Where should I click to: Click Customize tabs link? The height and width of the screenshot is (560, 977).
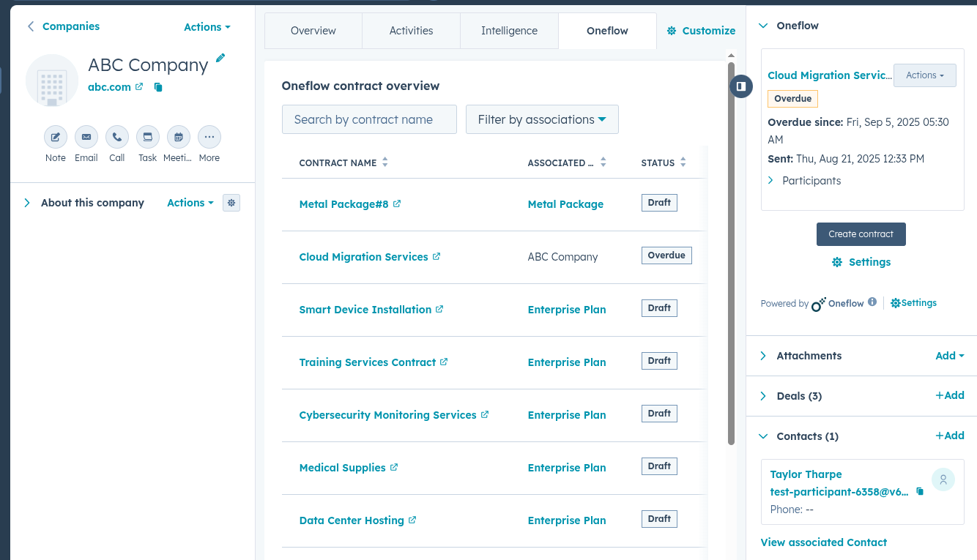pos(701,31)
